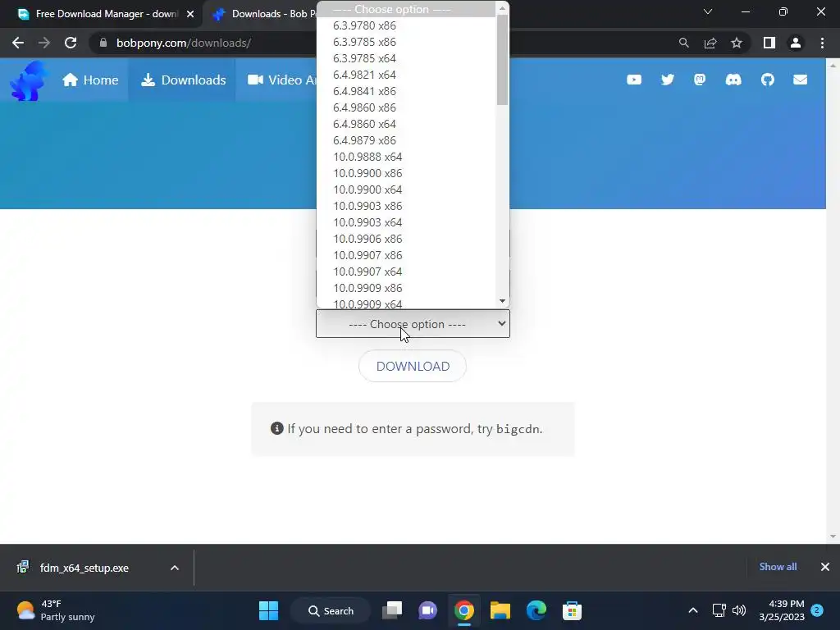Go to Home in site navigation
This screenshot has width=840, height=630.
90,80
